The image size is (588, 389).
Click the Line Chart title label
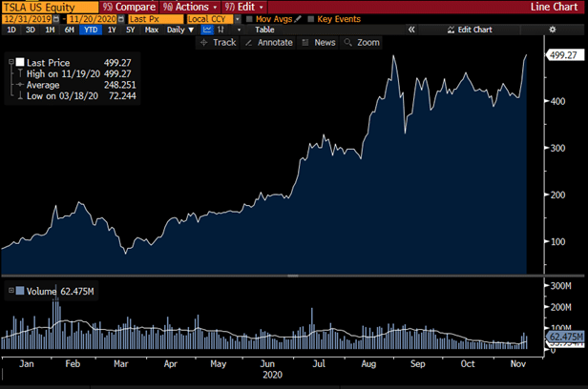554,7
